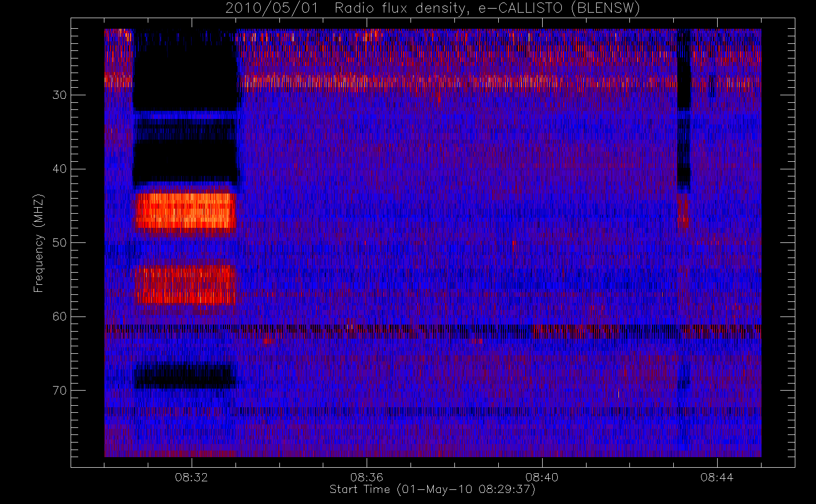Click the plot title mentioning e-CALLISTO (BLENSW)
The image size is (816, 504).
pos(433,9)
